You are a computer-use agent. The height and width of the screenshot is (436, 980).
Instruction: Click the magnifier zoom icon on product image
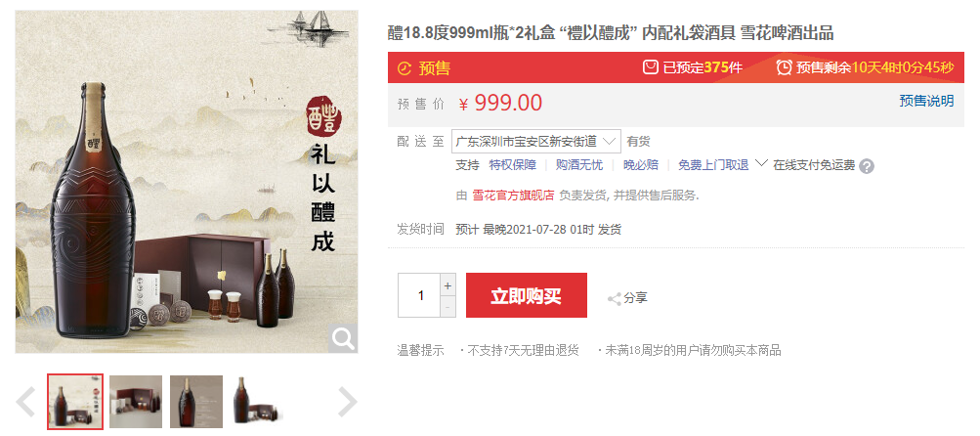343,338
